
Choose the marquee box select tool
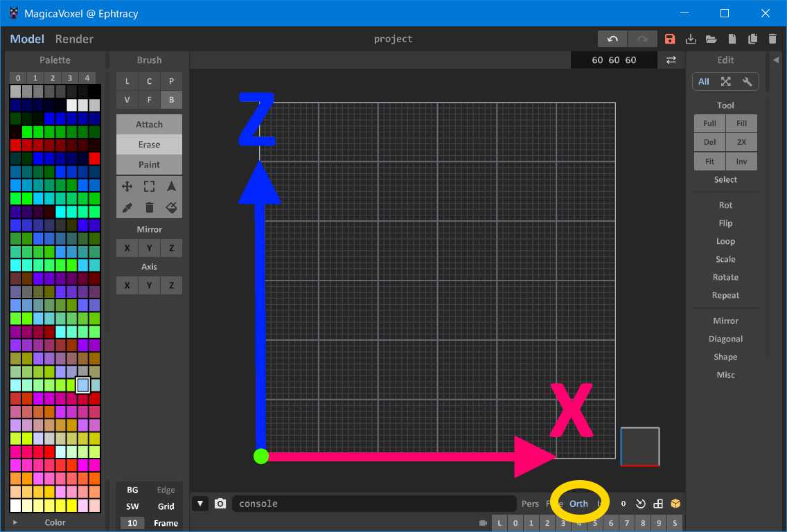[x=149, y=186]
